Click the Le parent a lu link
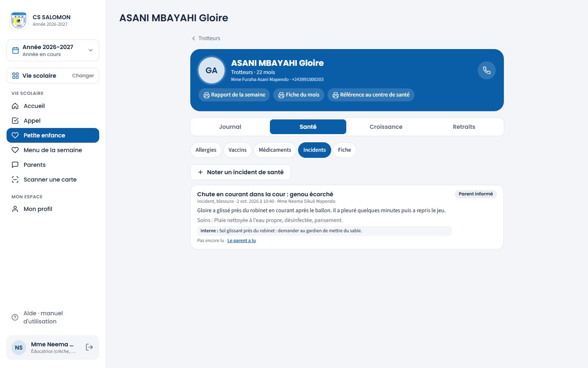588x368 pixels. click(242, 240)
